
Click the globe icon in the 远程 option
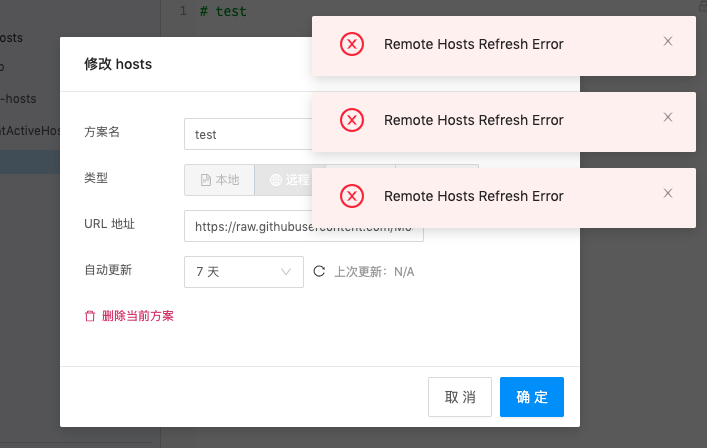[x=275, y=180]
